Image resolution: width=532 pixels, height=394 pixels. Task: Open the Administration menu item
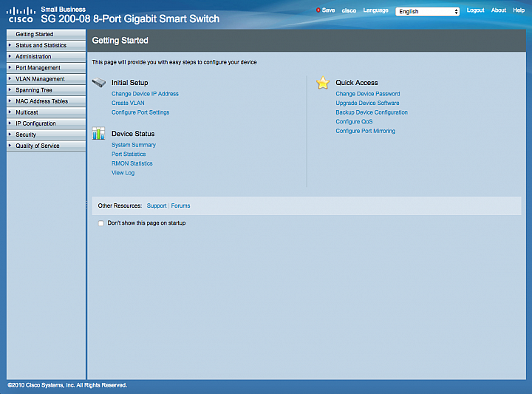[x=46, y=57]
